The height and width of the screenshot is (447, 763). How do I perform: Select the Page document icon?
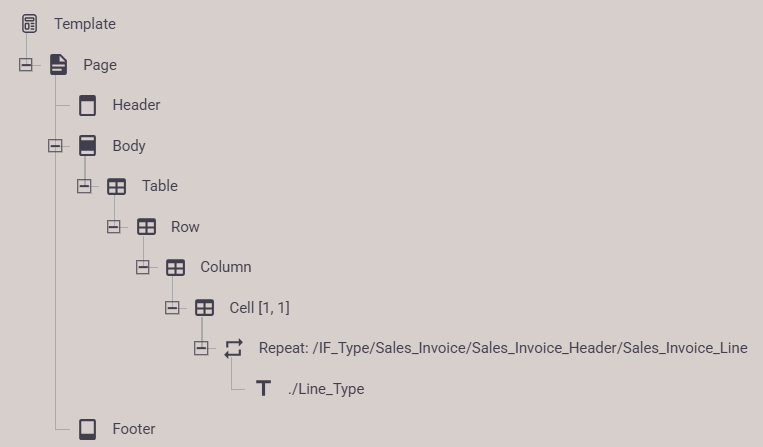point(58,65)
